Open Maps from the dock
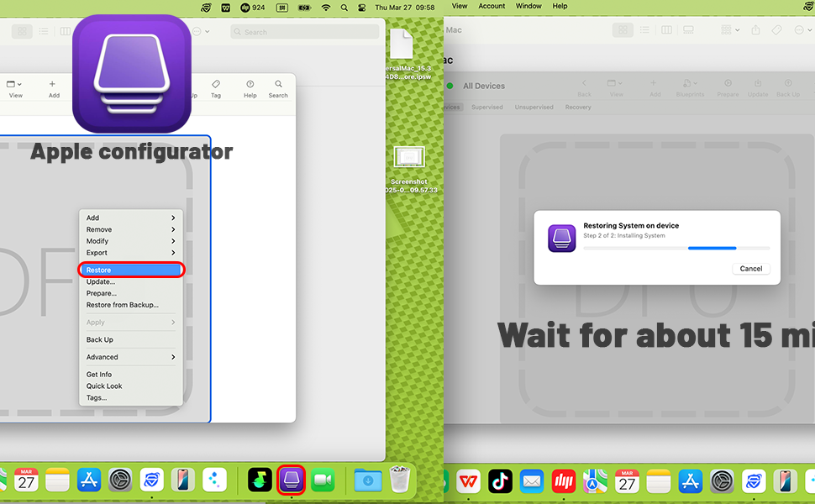 (595, 482)
